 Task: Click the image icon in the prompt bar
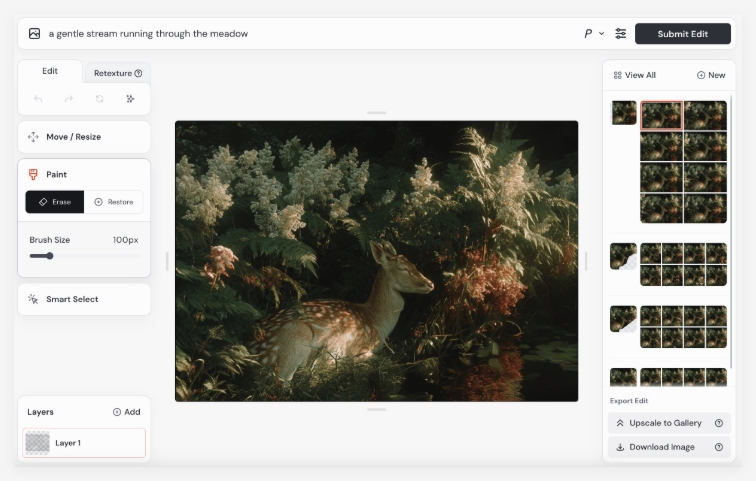(35, 34)
